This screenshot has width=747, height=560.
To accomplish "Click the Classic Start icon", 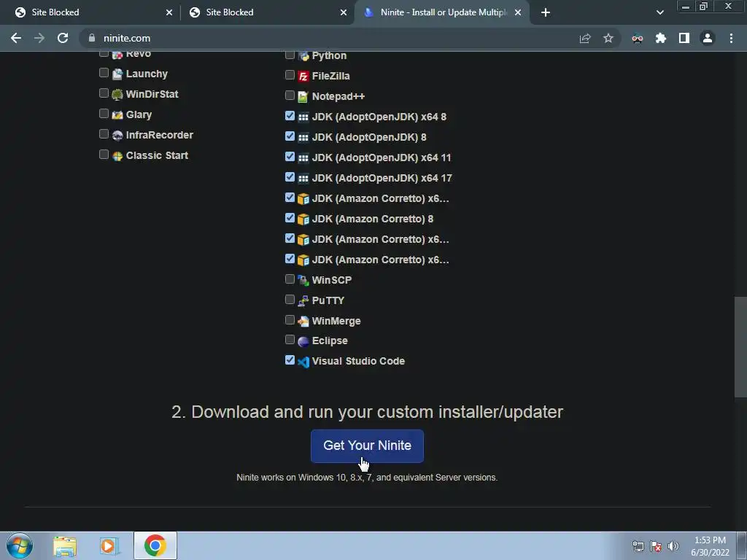I will coord(117,156).
